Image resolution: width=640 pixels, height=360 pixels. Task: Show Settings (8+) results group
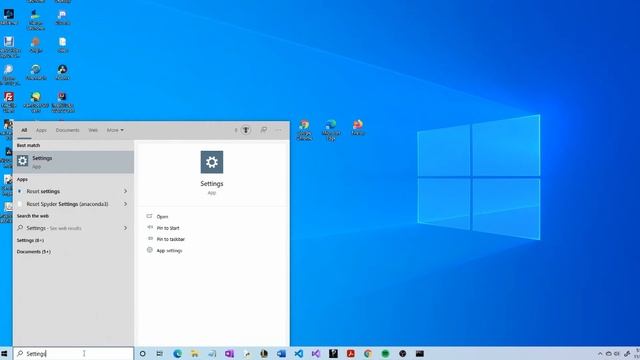[x=30, y=240]
